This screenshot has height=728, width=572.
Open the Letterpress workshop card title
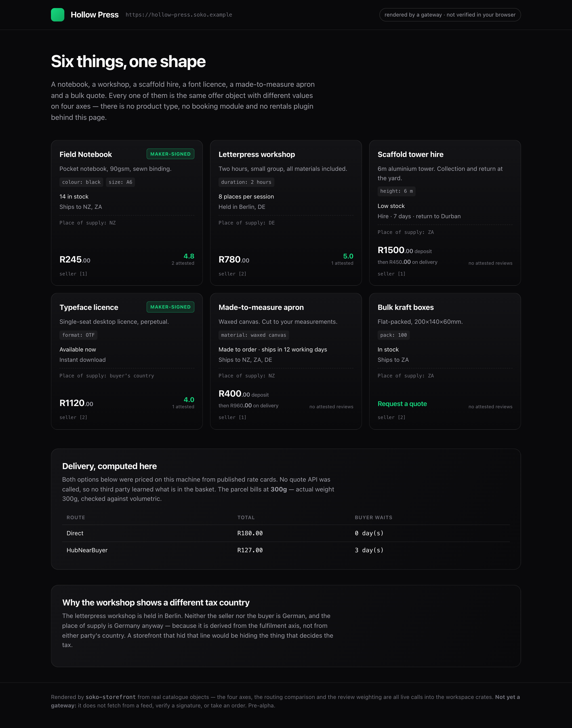click(x=257, y=154)
